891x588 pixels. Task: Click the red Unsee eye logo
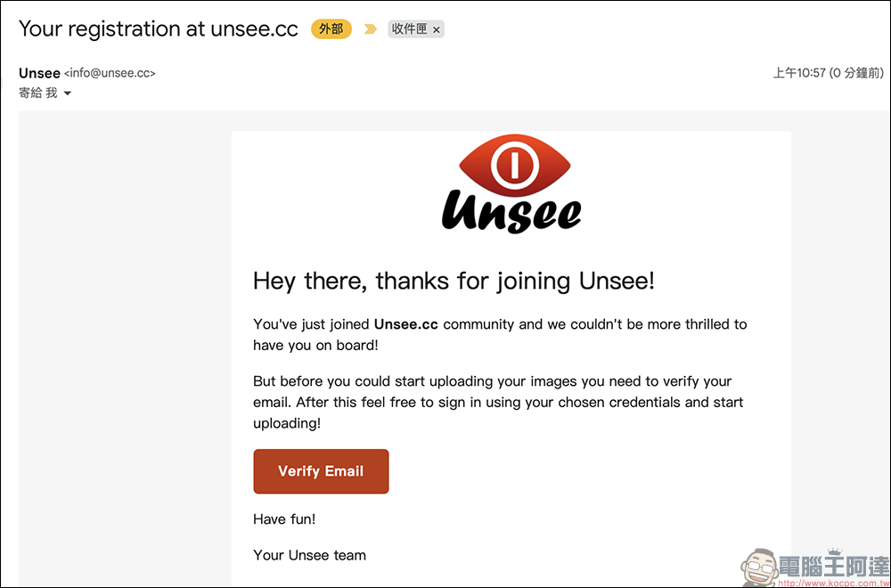point(514,165)
